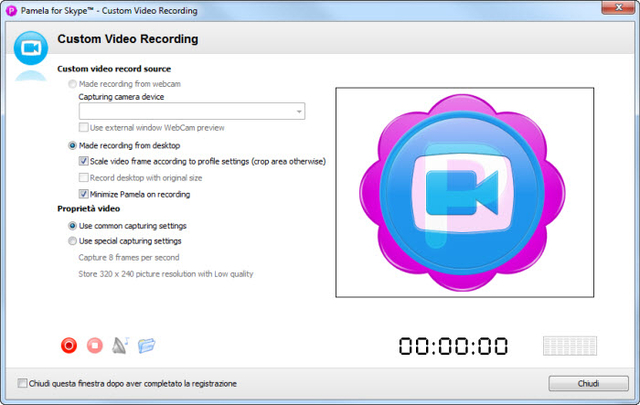The height and width of the screenshot is (405, 640).
Task: Open the recordings folder icon
Action: point(147,345)
